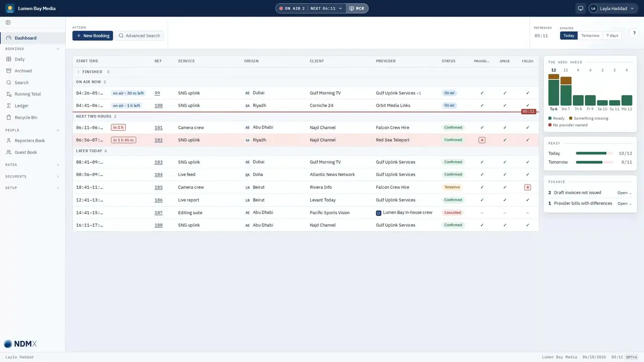Click the Dashboard gauge icon

(x=9, y=38)
